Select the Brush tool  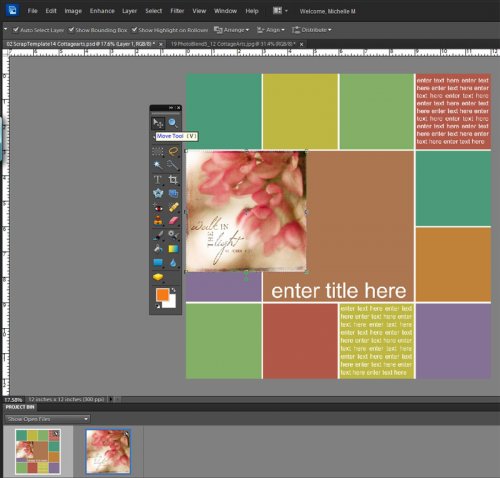click(158, 235)
